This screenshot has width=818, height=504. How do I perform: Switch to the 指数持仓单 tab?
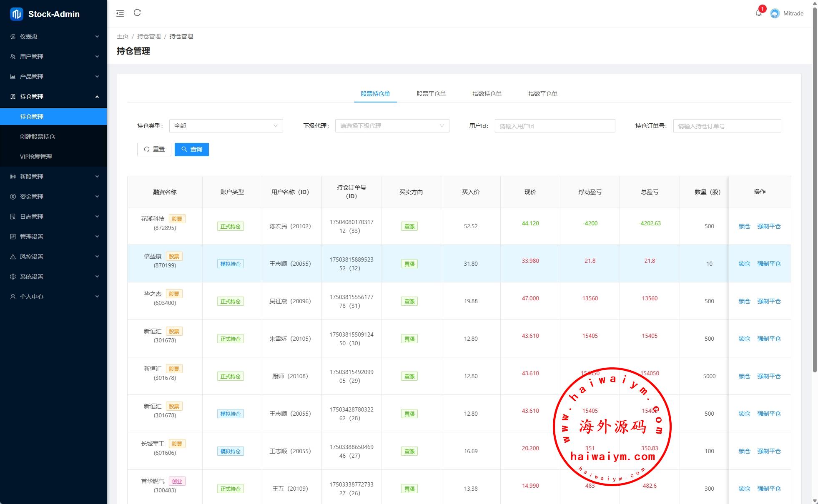pos(487,94)
